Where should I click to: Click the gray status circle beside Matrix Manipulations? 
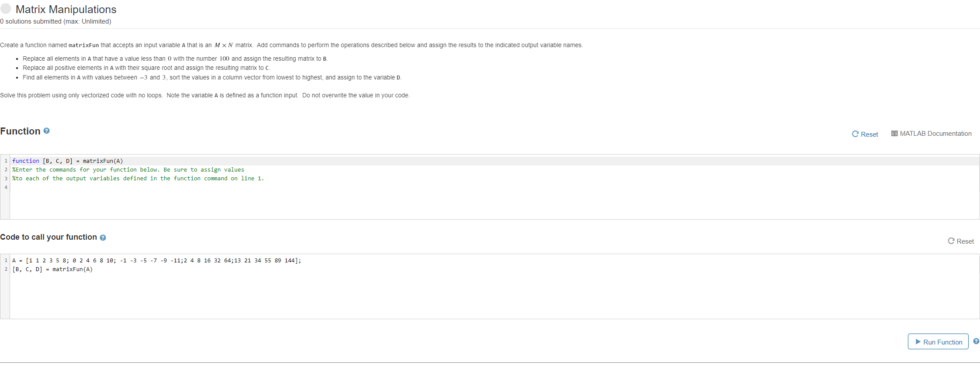click(6, 8)
